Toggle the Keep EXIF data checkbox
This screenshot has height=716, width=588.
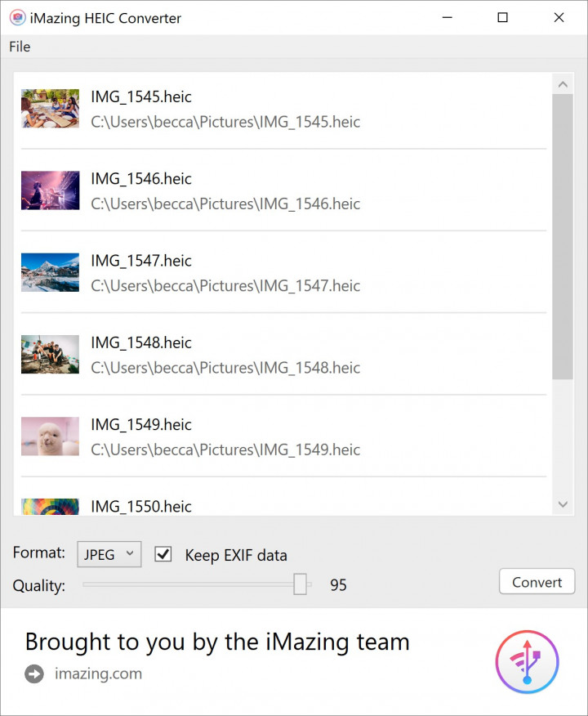point(163,554)
